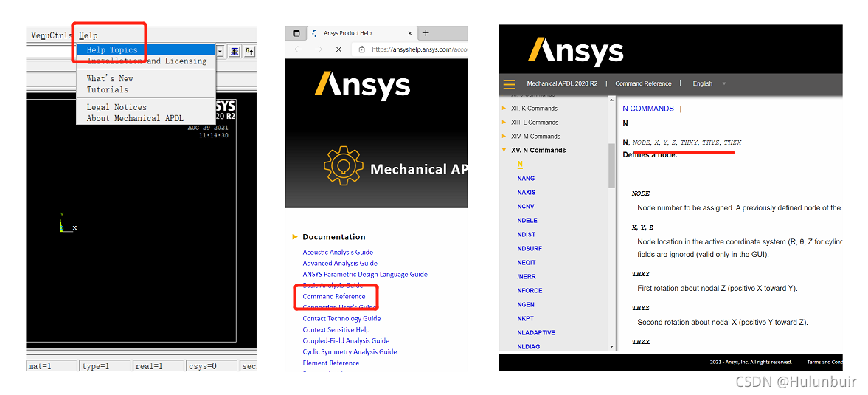Expand the XII. K Commands section

[504, 109]
